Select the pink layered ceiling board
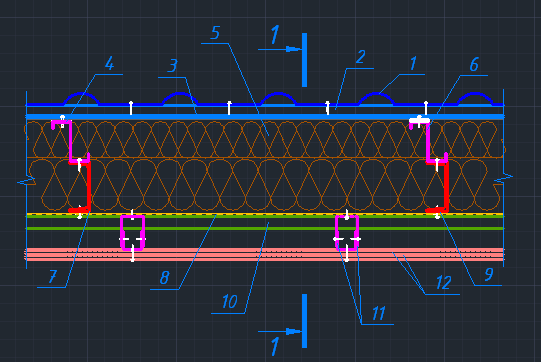The image size is (541, 362). [x=265, y=254]
